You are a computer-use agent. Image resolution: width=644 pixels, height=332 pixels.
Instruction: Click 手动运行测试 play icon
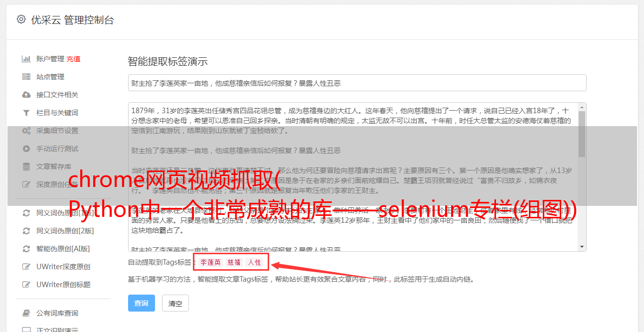pyautogui.click(x=26, y=149)
